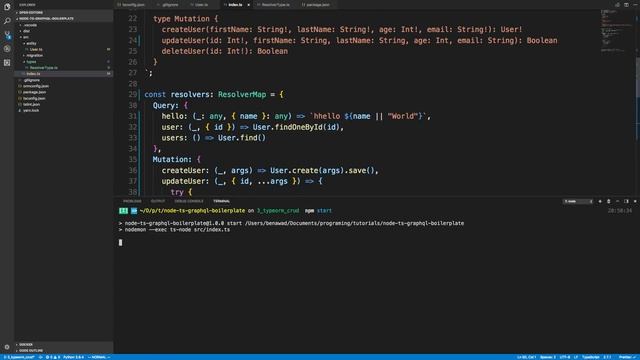Open errors and warnings count in the status bar
Image resolution: width=640 pixels, height=360 pixels.
click(x=53, y=357)
